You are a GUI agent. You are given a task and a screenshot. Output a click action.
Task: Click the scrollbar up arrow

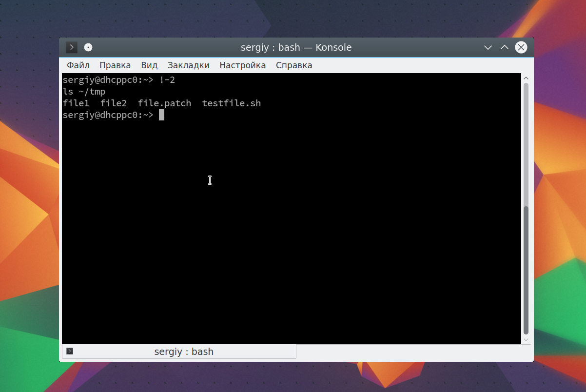click(526, 78)
